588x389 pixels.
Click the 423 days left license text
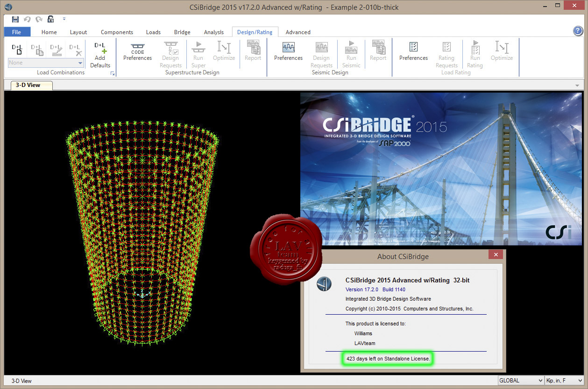(x=388, y=359)
